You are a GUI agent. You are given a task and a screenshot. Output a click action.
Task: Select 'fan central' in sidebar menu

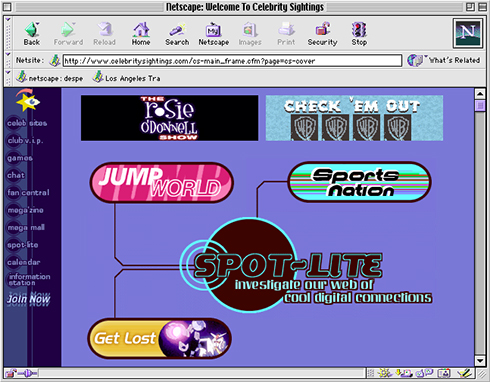[28, 193]
